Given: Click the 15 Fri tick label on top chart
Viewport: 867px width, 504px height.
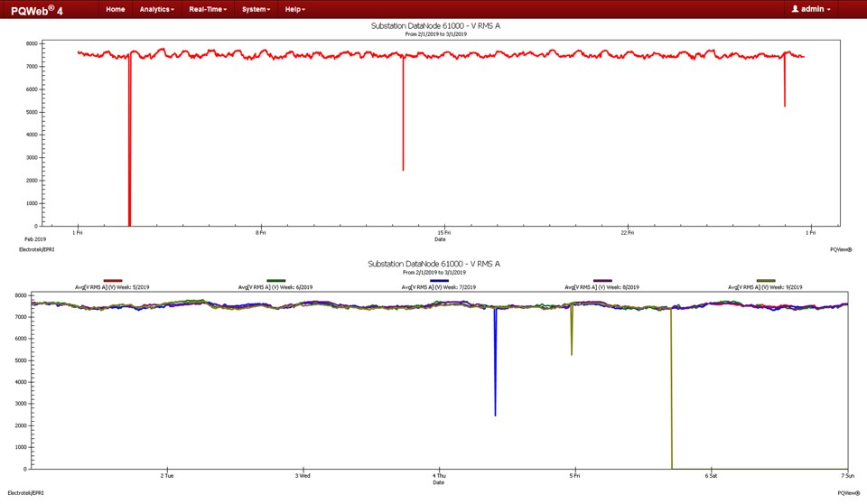Looking at the screenshot, I should (444, 233).
